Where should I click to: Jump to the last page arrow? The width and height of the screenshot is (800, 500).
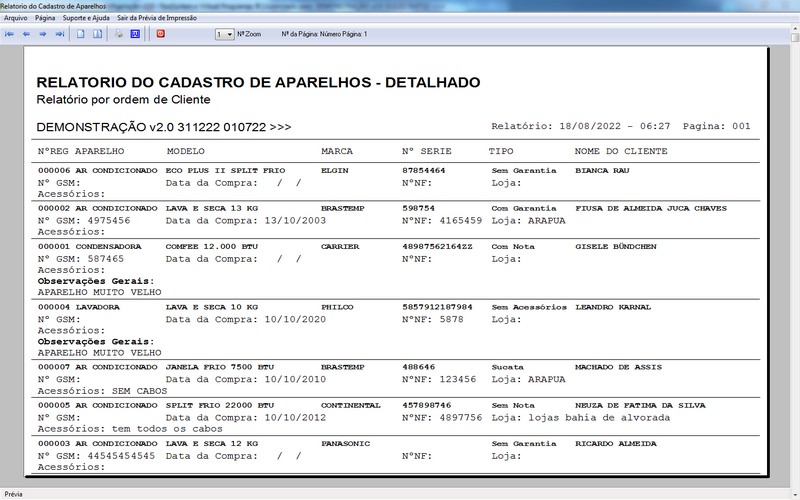tap(60, 34)
